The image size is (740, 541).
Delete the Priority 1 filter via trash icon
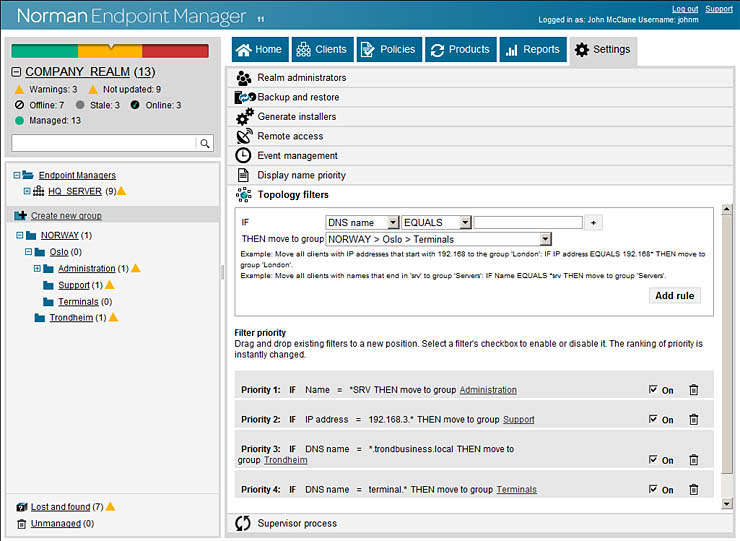[x=693, y=390]
